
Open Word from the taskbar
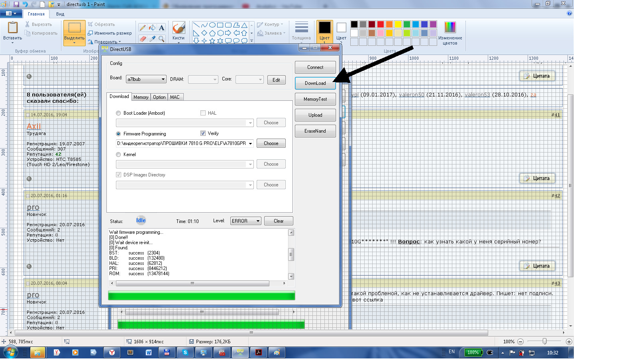pyautogui.click(x=149, y=352)
